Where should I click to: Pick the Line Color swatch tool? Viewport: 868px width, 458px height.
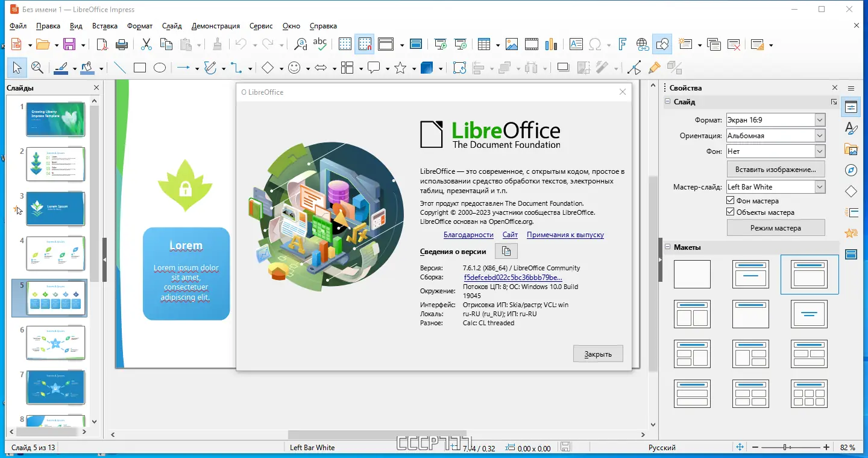click(x=61, y=68)
